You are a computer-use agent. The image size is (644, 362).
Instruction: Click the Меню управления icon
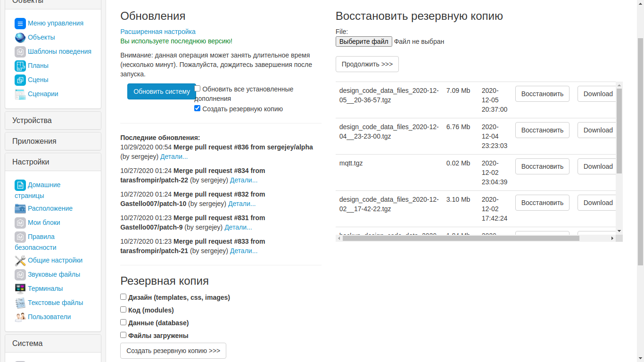tap(20, 23)
